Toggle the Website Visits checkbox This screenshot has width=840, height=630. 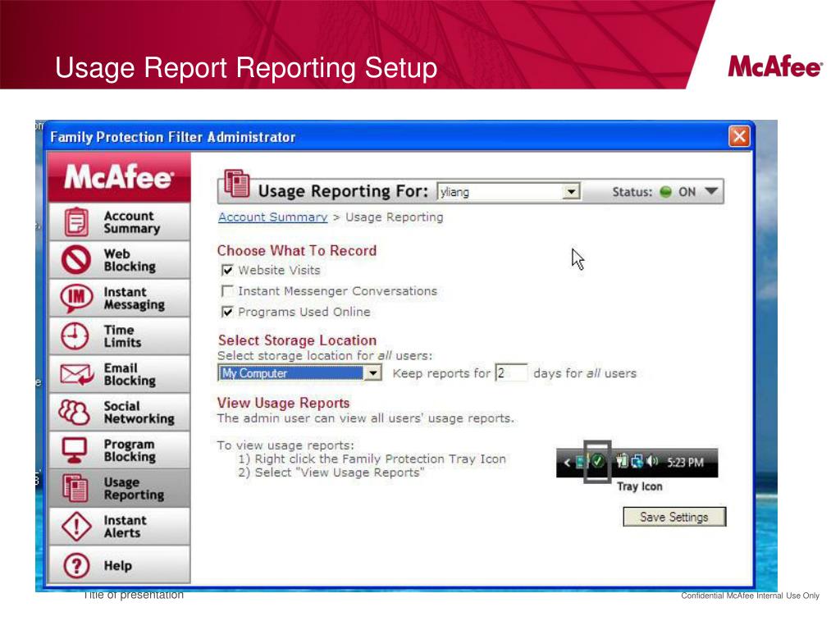(227, 270)
